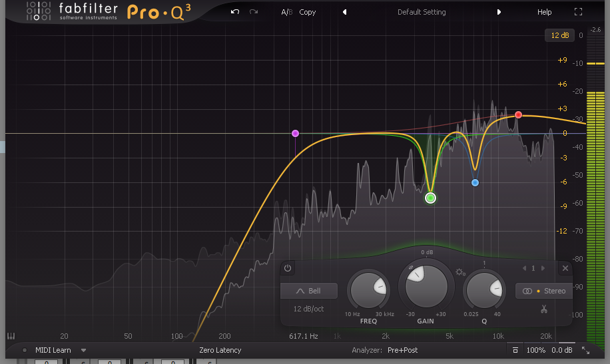The width and height of the screenshot is (610, 364).
Task: Click the Undo arrow icon
Action: [235, 12]
